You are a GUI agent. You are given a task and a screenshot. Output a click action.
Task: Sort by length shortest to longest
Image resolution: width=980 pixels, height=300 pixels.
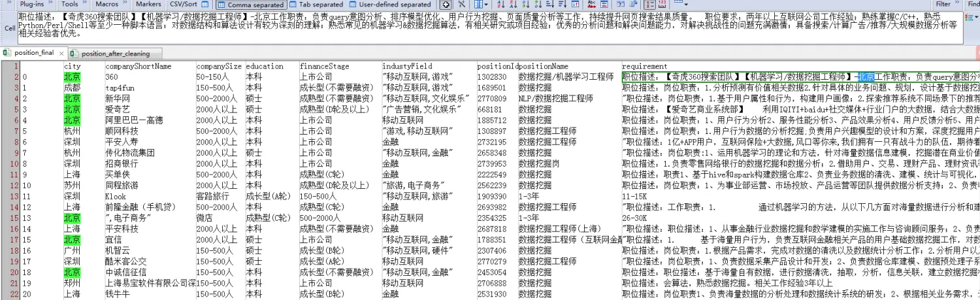click(x=550, y=5)
